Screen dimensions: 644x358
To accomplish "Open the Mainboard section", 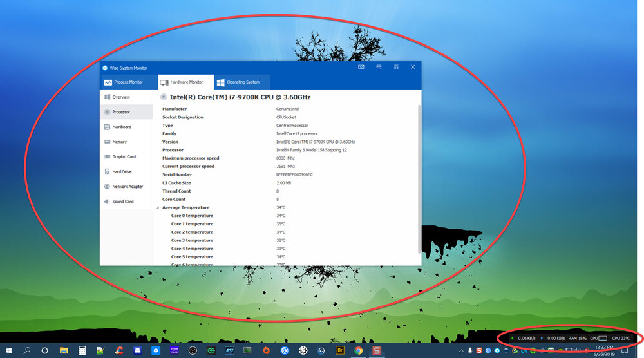I will click(x=126, y=127).
